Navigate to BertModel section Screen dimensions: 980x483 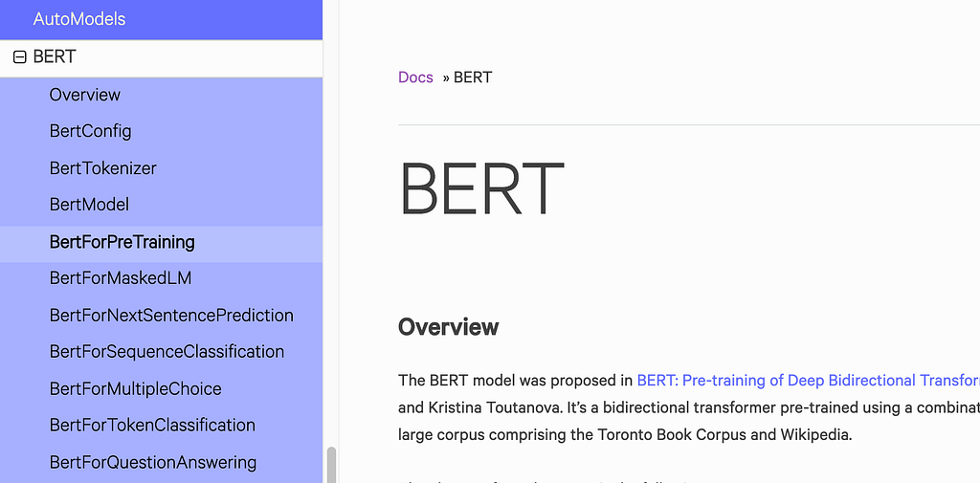89,205
